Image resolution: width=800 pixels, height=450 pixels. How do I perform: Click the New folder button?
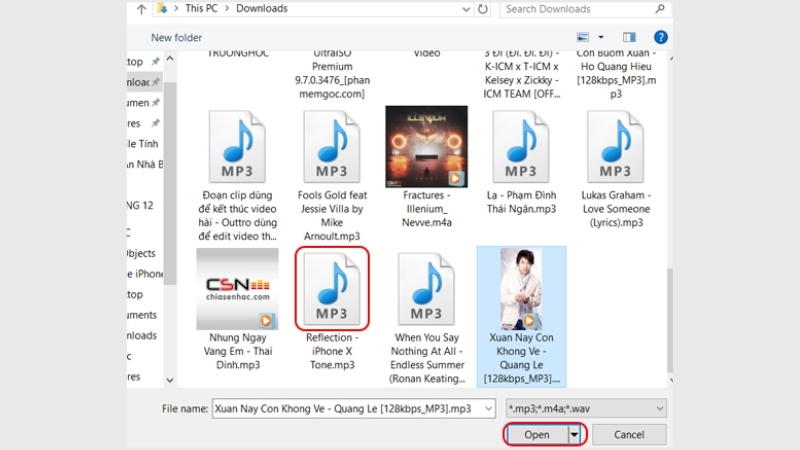(176, 38)
